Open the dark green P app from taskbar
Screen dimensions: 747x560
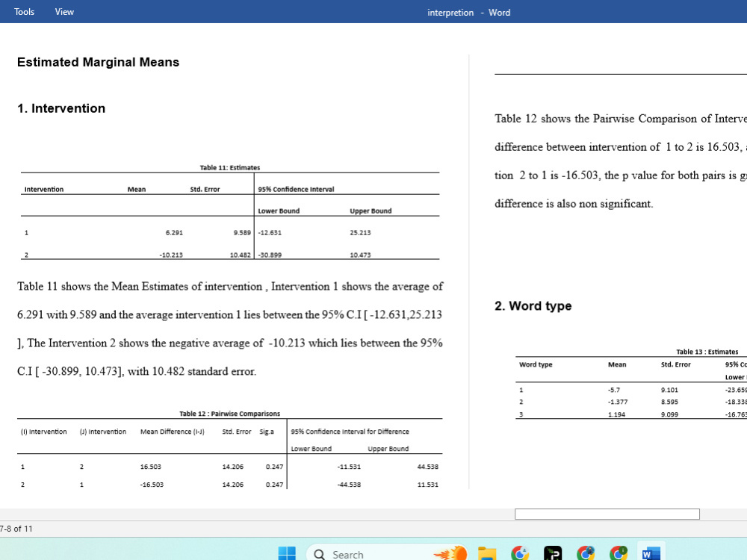pyautogui.click(x=552, y=554)
